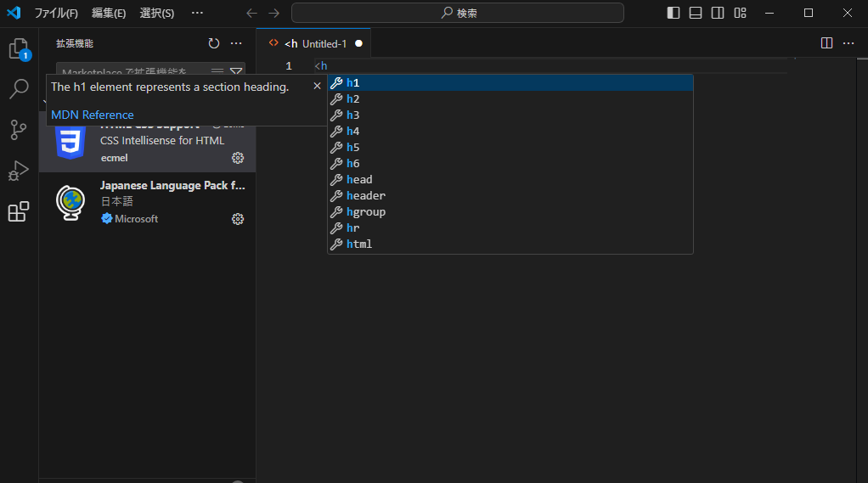868x483 pixels.
Task: Toggle the bottom panel layout button
Action: [696, 13]
